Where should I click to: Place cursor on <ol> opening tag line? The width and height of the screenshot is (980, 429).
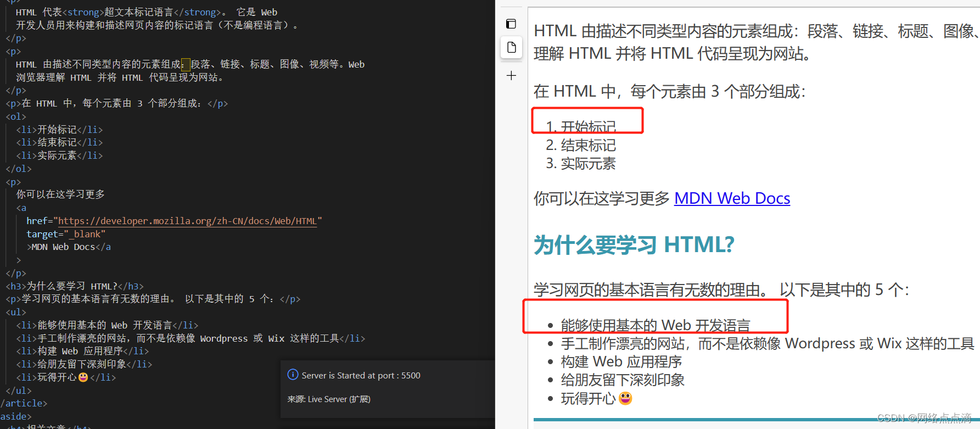pos(16,116)
